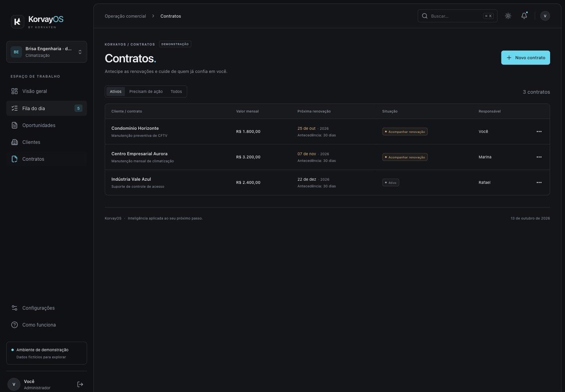Open the Você Administrador profile avatar
Image resolution: width=565 pixels, height=392 pixels.
14,384
